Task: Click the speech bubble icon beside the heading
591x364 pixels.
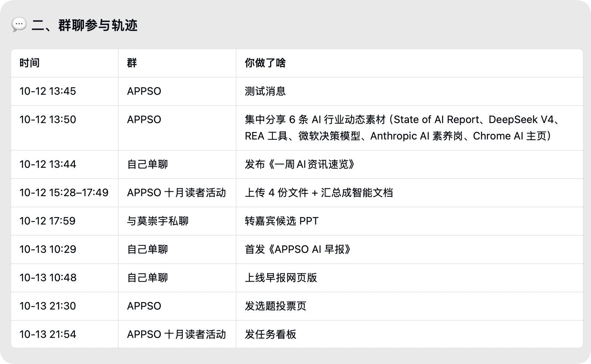Action: click(19, 25)
